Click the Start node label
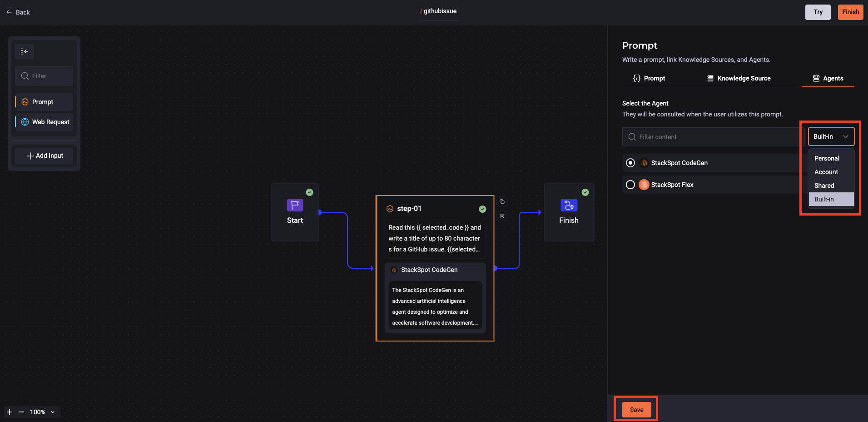868x422 pixels. (x=295, y=221)
